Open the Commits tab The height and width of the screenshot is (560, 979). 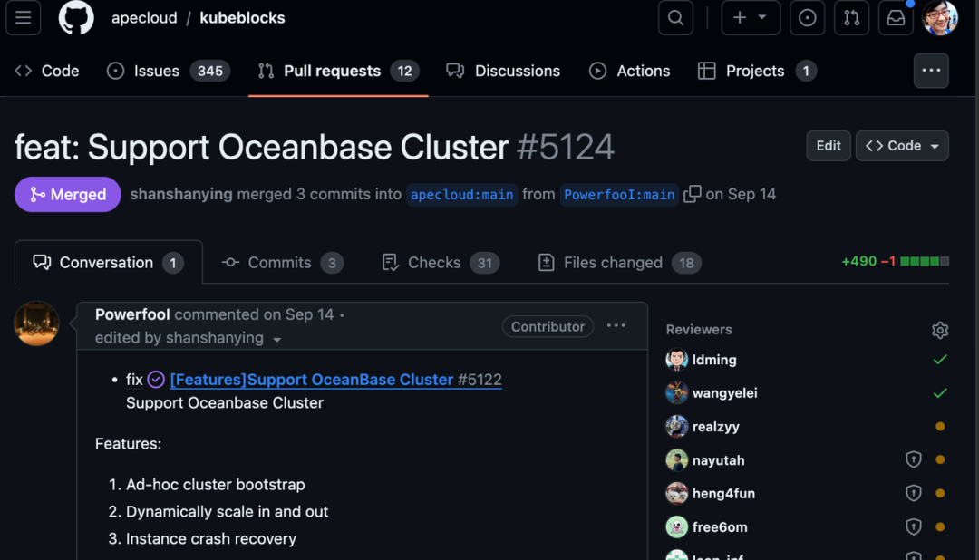pos(281,262)
